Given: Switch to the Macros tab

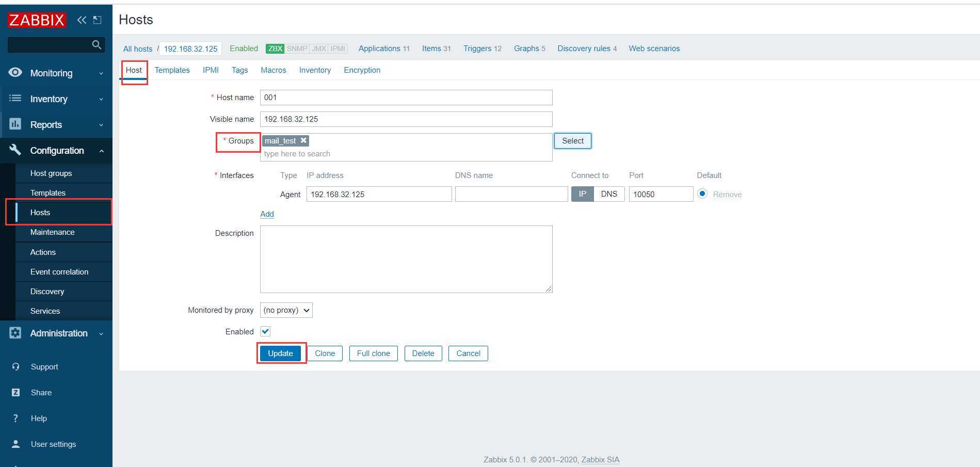Looking at the screenshot, I should [274, 70].
